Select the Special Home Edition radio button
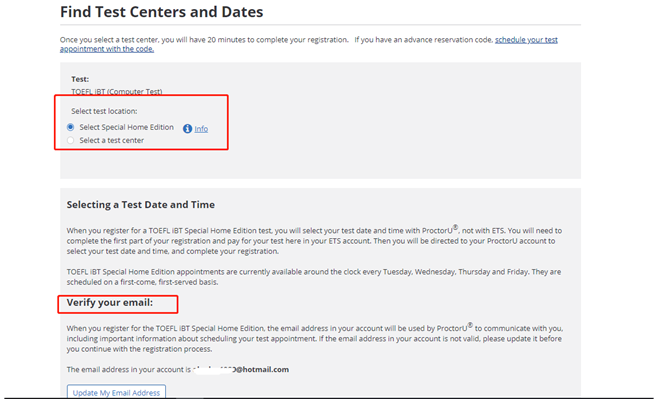 (x=71, y=127)
